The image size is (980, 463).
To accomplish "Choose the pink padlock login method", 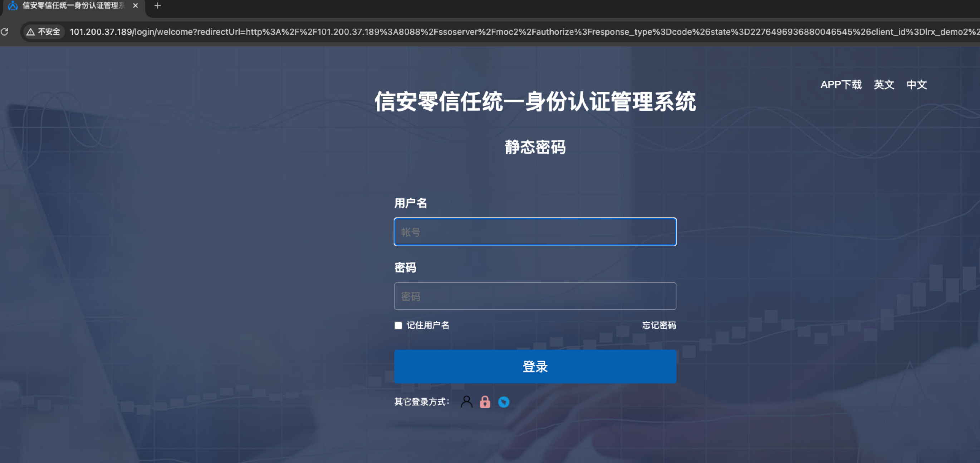I will pos(485,402).
